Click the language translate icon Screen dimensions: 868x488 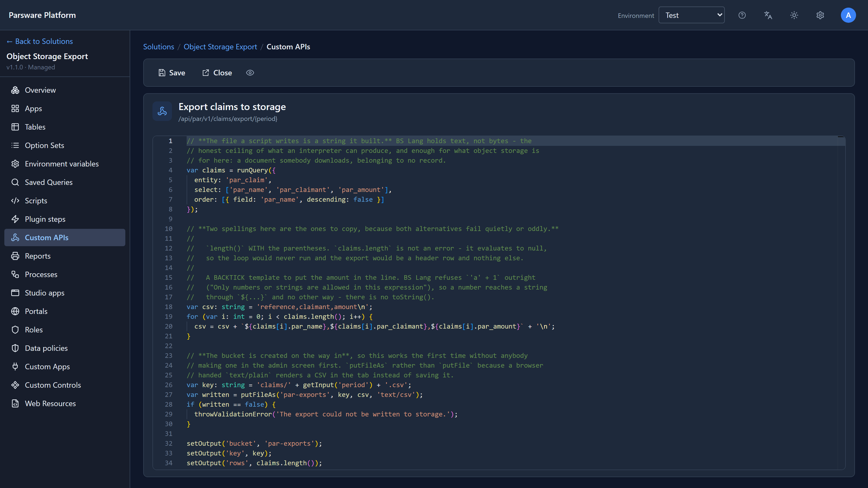[x=768, y=15]
